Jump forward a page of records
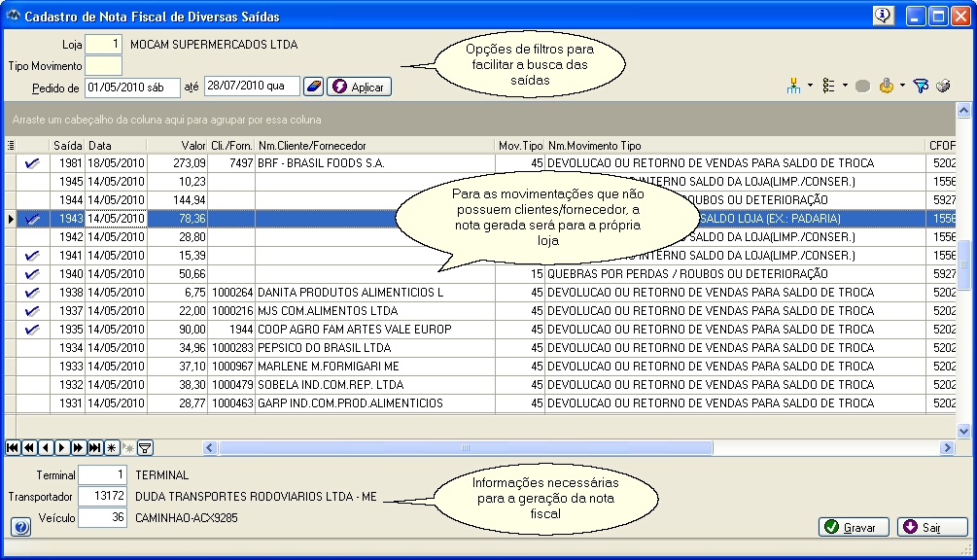This screenshot has width=977, height=560. (78, 448)
